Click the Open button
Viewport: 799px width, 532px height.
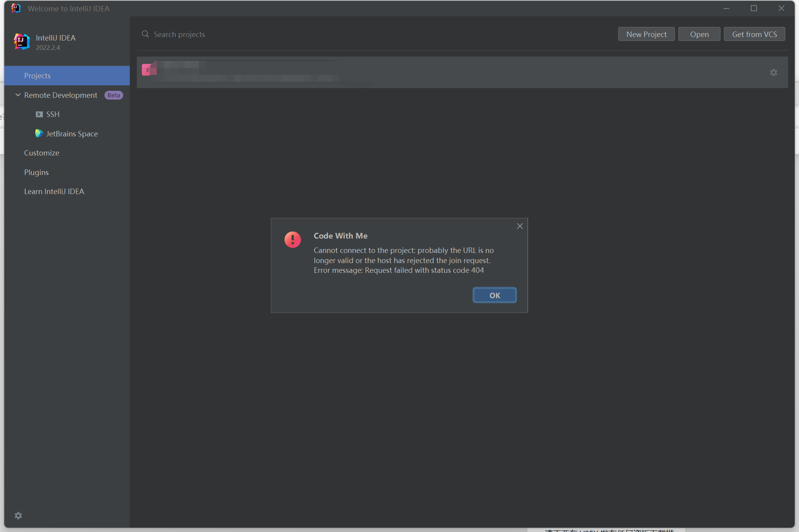(x=699, y=34)
